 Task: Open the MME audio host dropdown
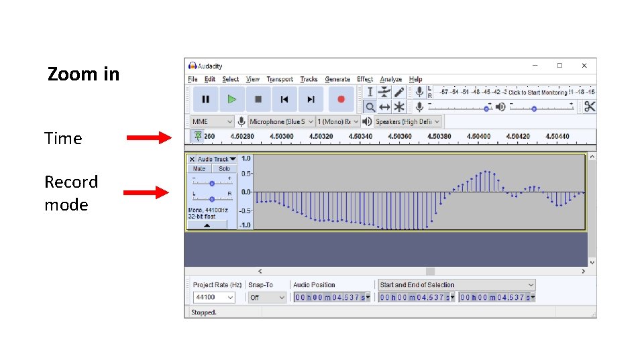pyautogui.click(x=213, y=121)
